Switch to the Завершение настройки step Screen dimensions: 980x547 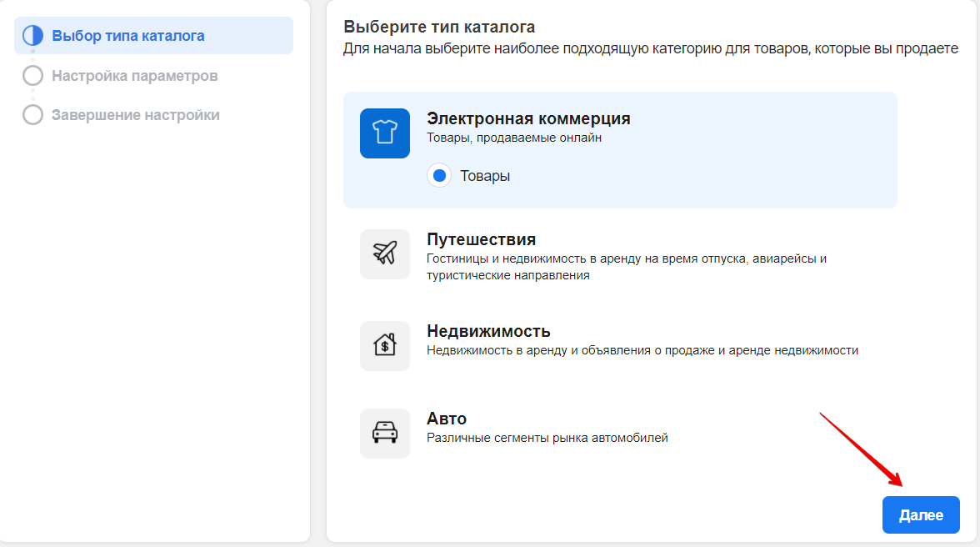click(x=135, y=115)
